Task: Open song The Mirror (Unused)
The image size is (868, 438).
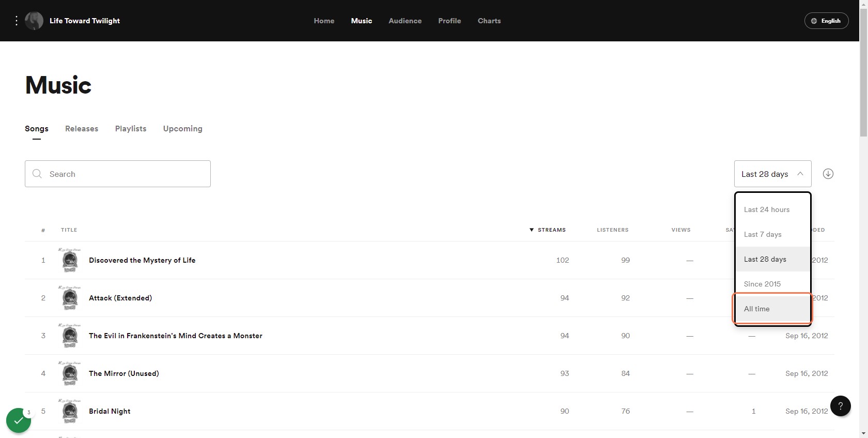Action: pyautogui.click(x=124, y=373)
